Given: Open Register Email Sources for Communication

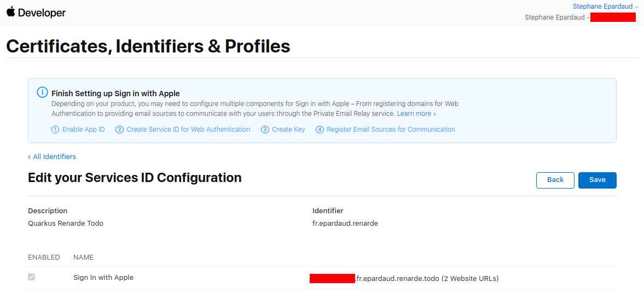Looking at the screenshot, I should [x=391, y=130].
